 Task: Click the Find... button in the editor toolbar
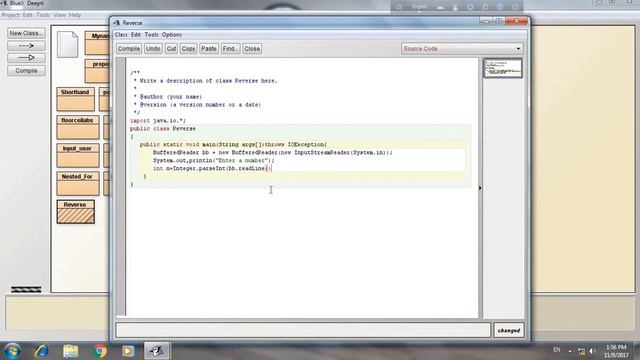(x=230, y=49)
